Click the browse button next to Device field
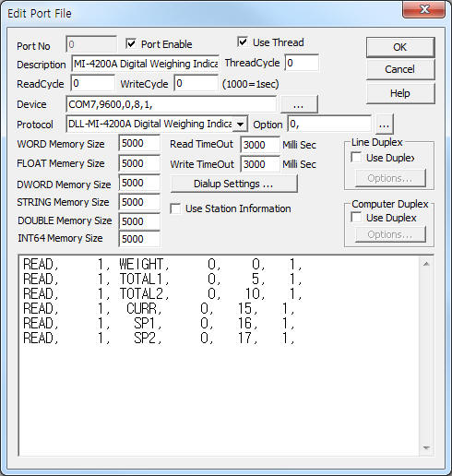The image size is (452, 476). coord(299,104)
